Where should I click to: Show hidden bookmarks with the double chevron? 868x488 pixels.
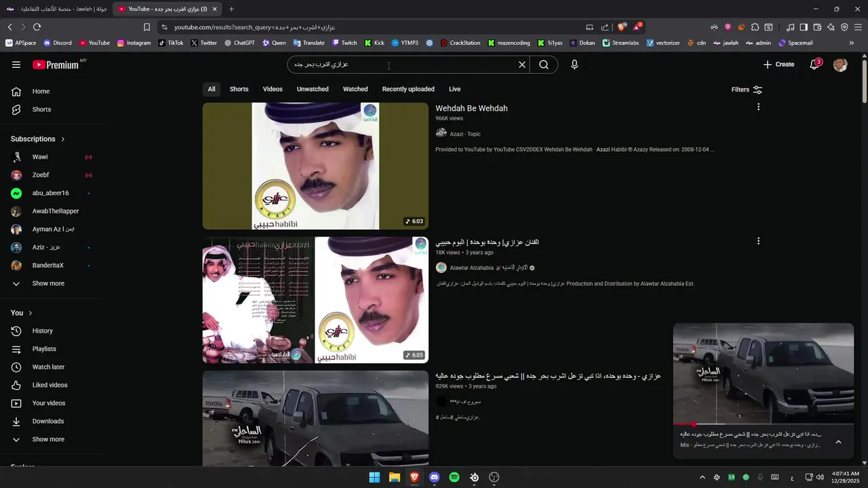[x=852, y=43]
